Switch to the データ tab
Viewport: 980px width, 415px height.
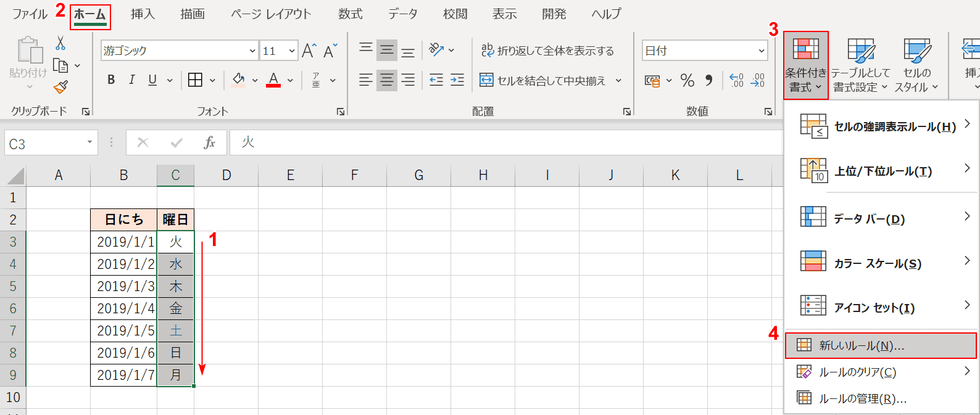coord(403,14)
